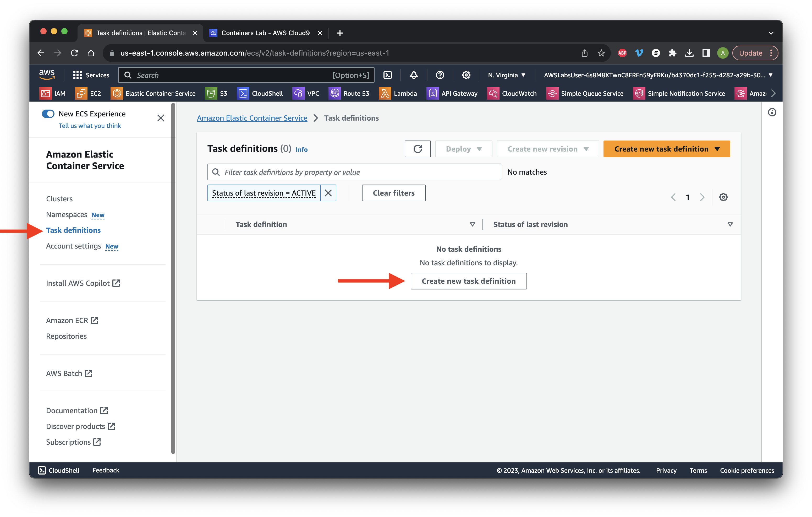Viewport: 812px width, 517px height.
Task: Open the AWSLabsUser account menu
Action: tap(658, 75)
